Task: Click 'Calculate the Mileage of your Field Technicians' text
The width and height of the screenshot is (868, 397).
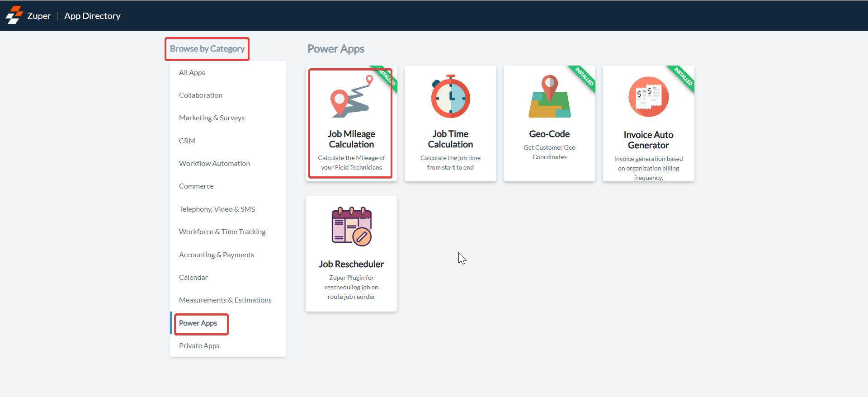Action: point(352,162)
